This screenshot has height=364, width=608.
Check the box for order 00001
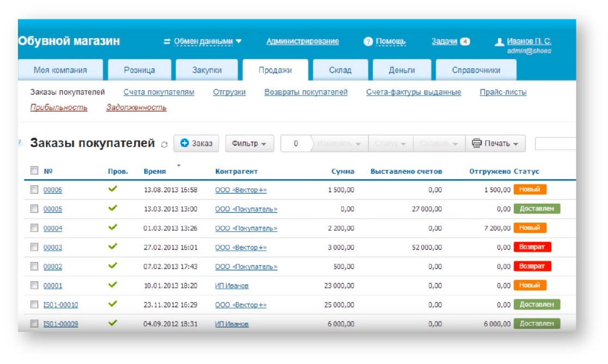point(34,286)
